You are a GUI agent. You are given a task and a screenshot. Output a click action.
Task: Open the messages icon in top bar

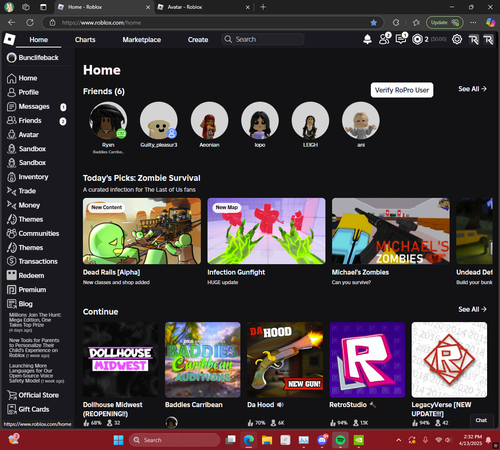click(x=401, y=39)
